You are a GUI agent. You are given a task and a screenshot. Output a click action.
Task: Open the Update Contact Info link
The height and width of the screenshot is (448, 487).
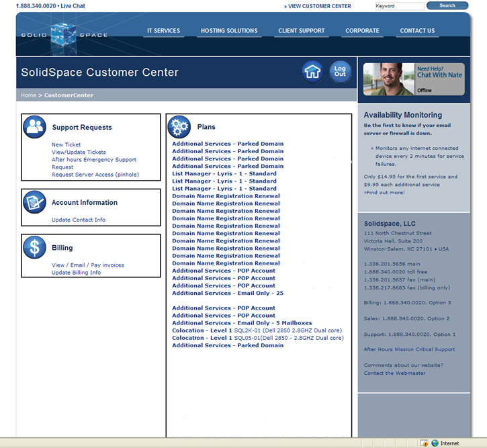(79, 220)
